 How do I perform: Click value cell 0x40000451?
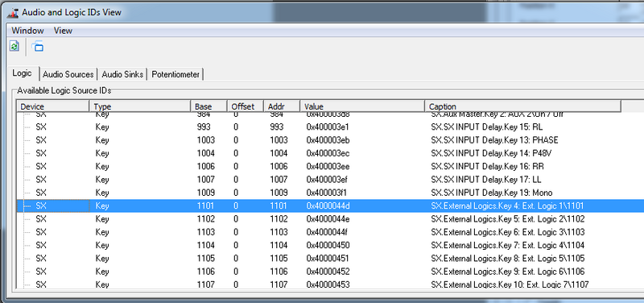tap(328, 259)
